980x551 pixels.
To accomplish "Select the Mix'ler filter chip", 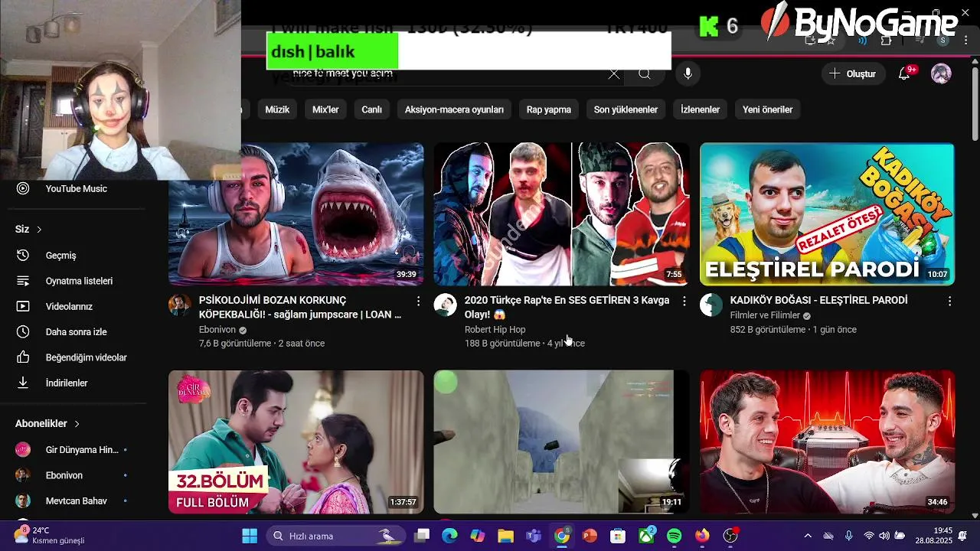I will coord(325,109).
